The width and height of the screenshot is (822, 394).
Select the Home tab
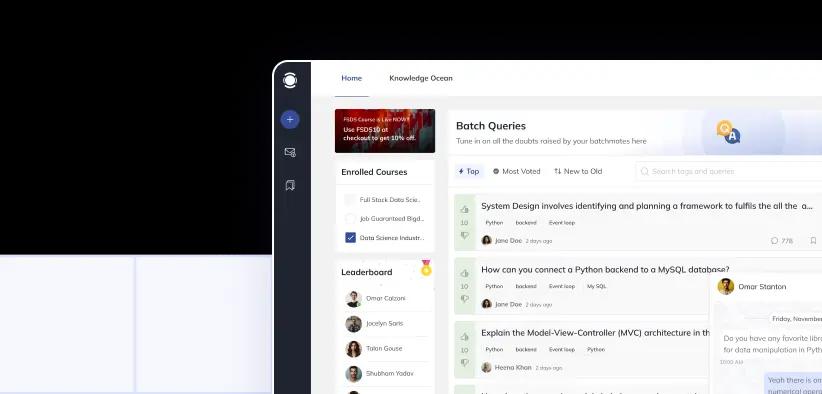tap(351, 78)
